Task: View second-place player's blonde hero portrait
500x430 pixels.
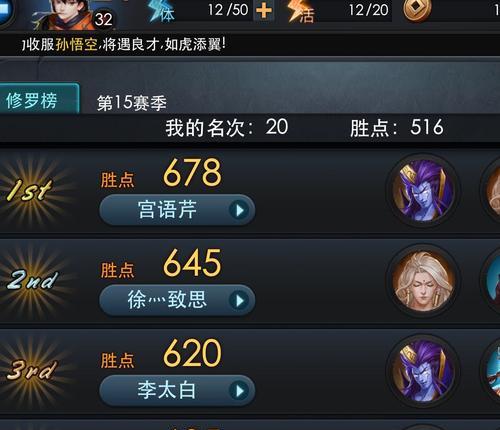Action: [x=423, y=281]
